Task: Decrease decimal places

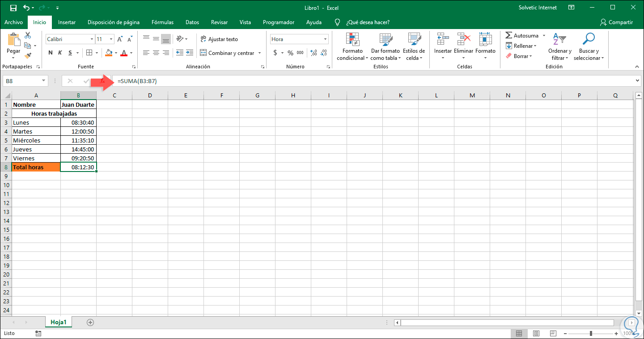Action: [324, 53]
